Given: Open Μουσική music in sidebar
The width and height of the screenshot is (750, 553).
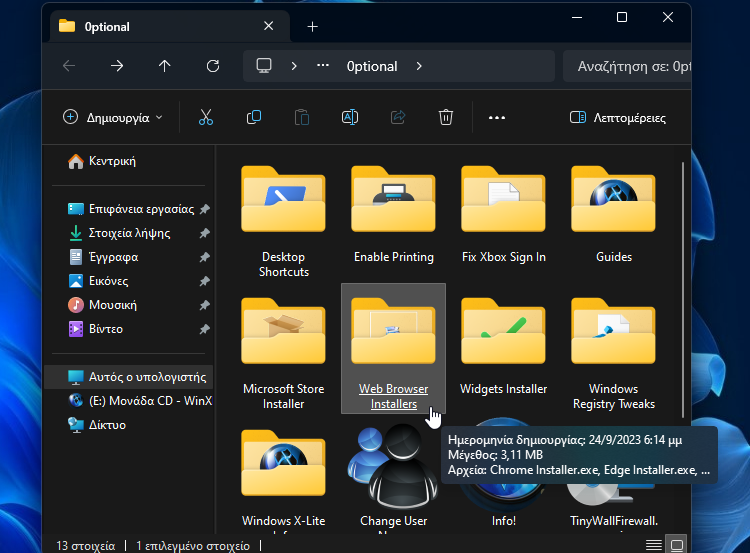Looking at the screenshot, I should 102,305.
